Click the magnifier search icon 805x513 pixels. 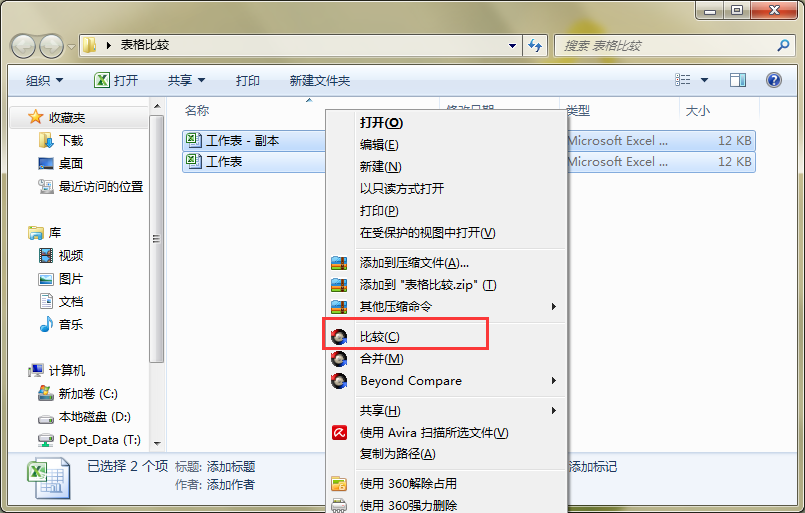(783, 46)
